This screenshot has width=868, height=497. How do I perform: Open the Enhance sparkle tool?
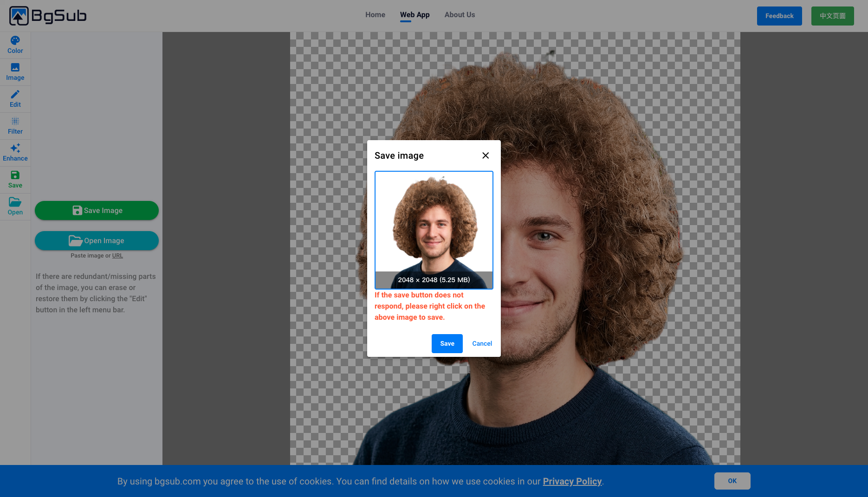pos(15,153)
